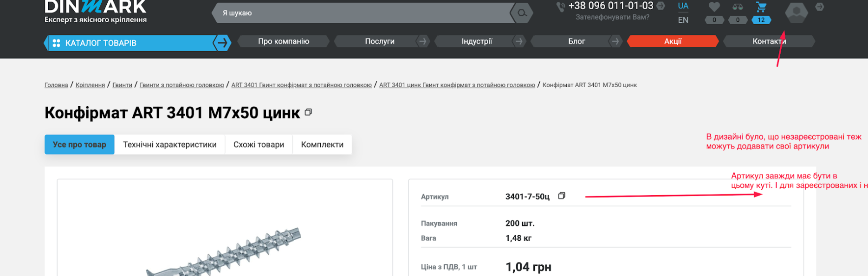Click article value 3401-7-50ц

coord(527,197)
